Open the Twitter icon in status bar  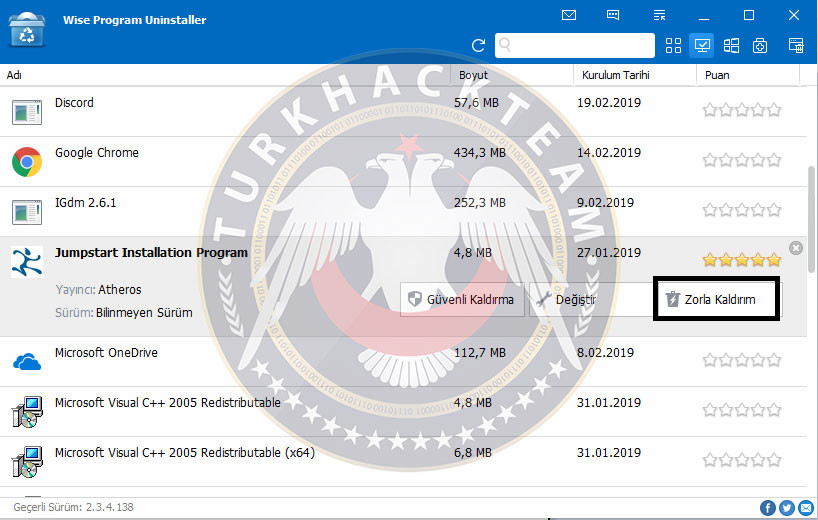coord(787,507)
